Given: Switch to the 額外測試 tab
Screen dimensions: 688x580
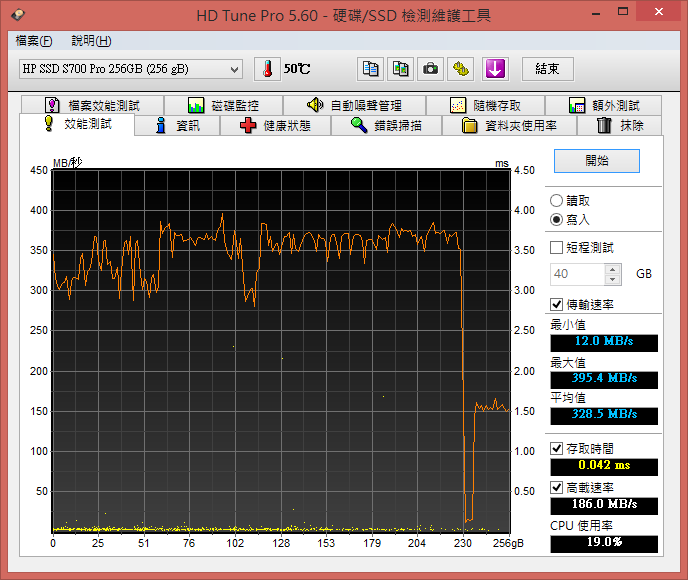Looking at the screenshot, I should point(603,105).
